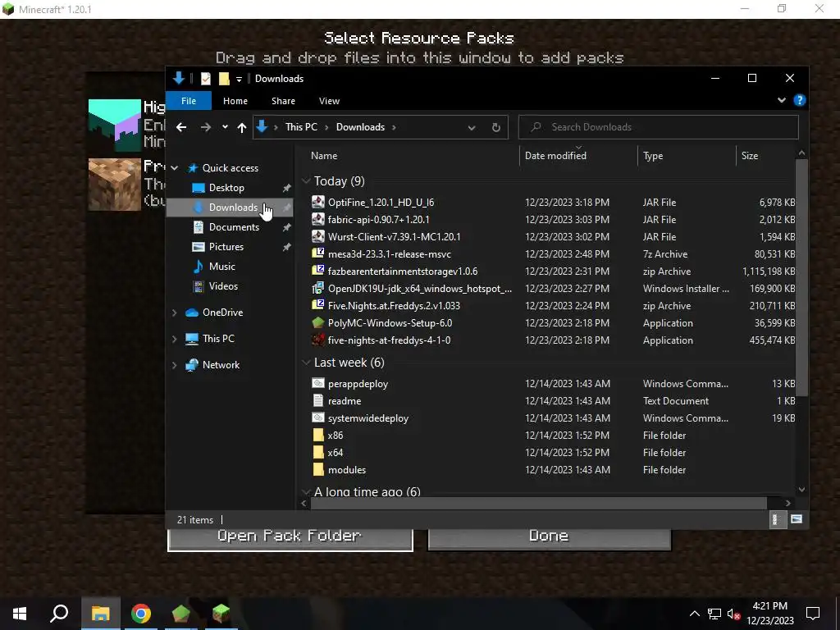Collapse the Today (9) group
Screen dimensions: 840x630
[x=306, y=181]
